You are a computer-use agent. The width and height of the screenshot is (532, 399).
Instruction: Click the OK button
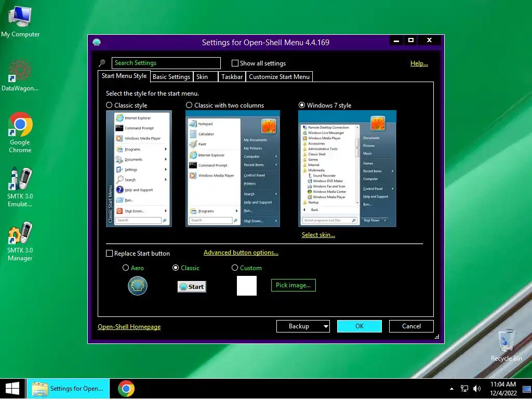pos(360,326)
